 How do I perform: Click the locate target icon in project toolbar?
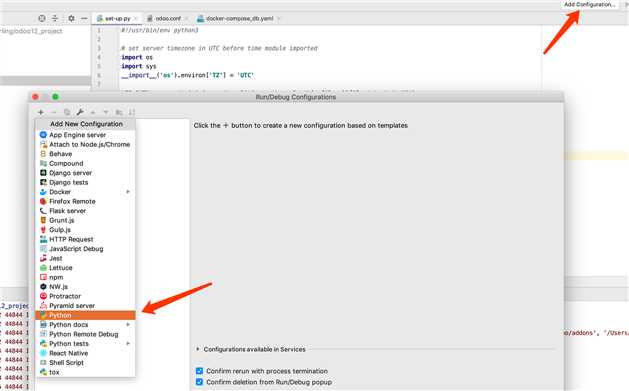42,18
